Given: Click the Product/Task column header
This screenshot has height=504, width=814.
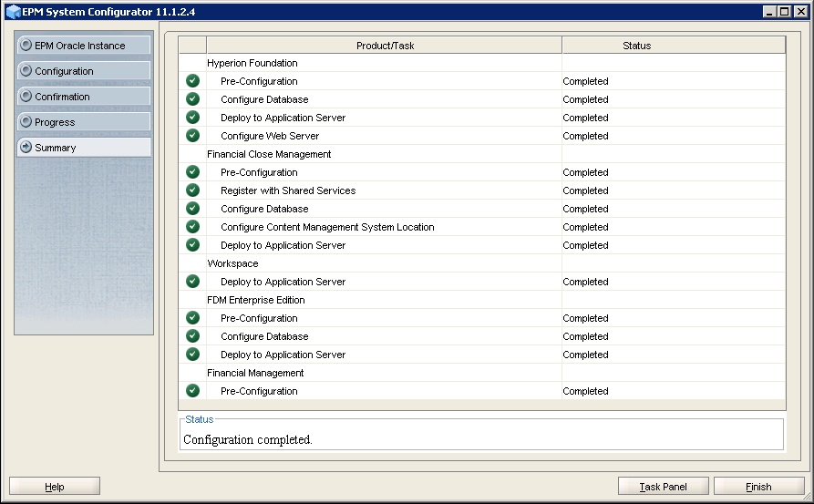Looking at the screenshot, I should tap(385, 46).
